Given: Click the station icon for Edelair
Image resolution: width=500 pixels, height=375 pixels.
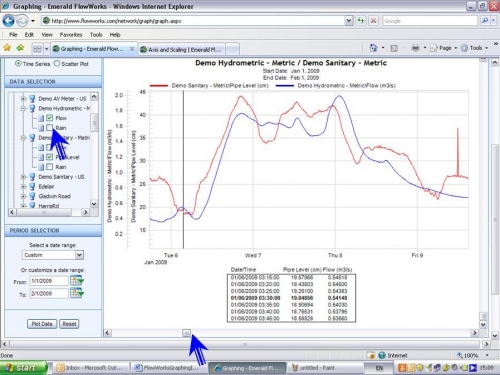Looking at the screenshot, I should 32,186.
